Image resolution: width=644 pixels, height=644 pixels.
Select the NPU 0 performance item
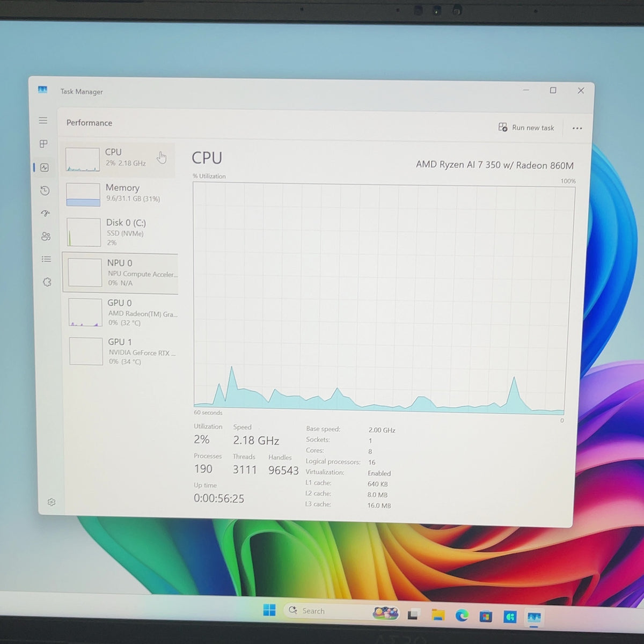120,273
